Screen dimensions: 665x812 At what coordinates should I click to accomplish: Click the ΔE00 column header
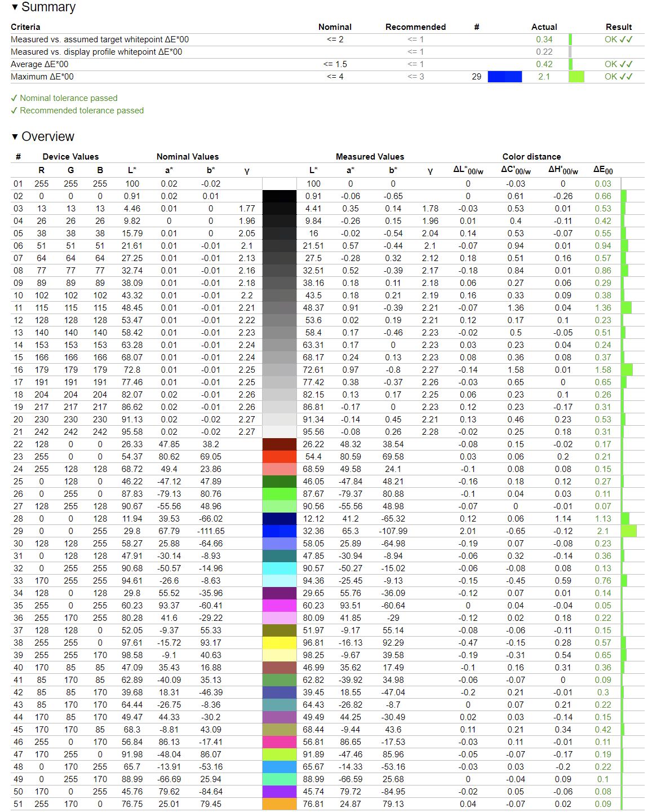click(603, 170)
